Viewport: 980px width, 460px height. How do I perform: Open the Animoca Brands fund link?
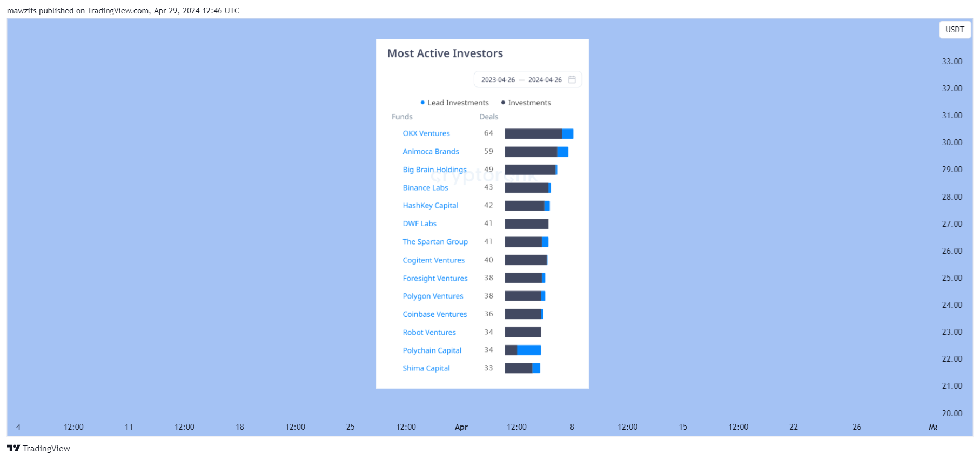pos(431,152)
